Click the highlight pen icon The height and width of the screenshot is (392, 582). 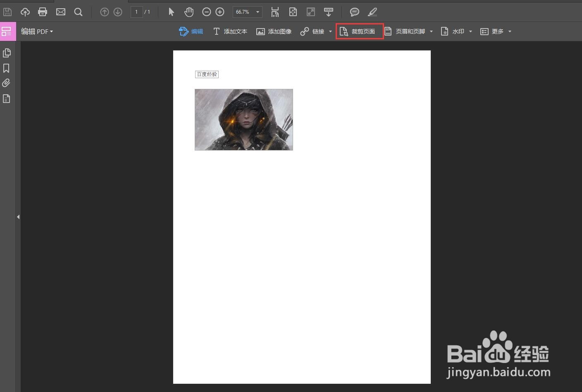click(x=372, y=12)
